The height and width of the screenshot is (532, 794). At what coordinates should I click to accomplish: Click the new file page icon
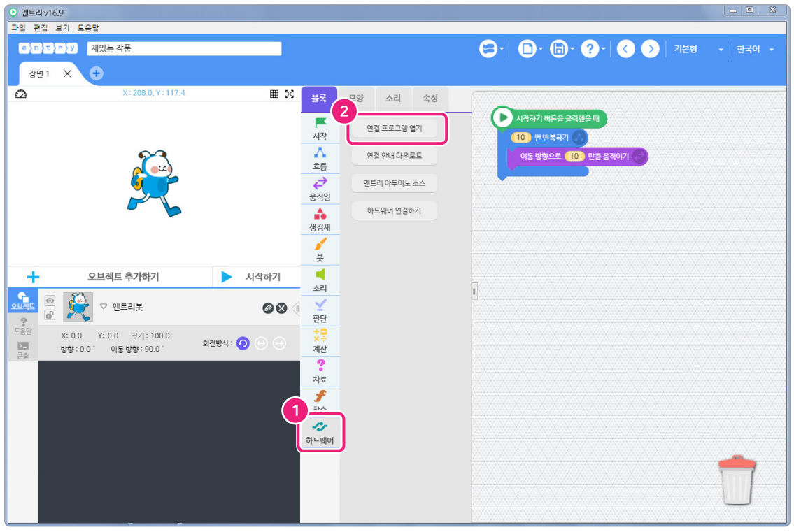527,49
